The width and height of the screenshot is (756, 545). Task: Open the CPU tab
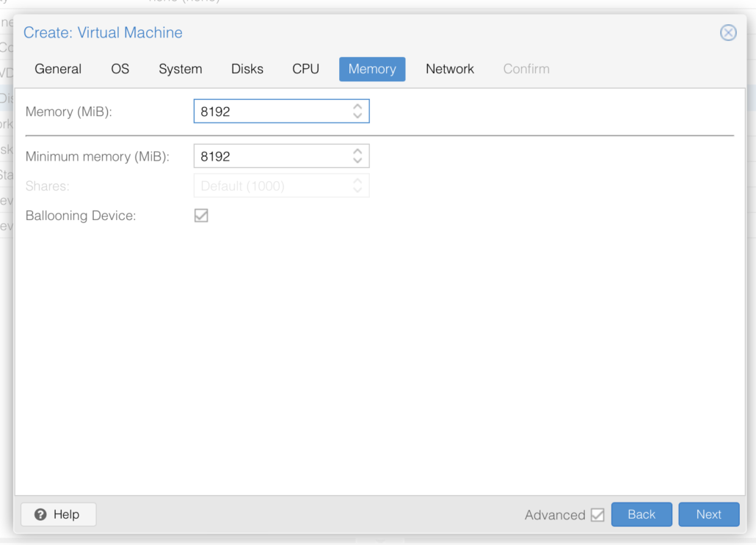pos(305,69)
